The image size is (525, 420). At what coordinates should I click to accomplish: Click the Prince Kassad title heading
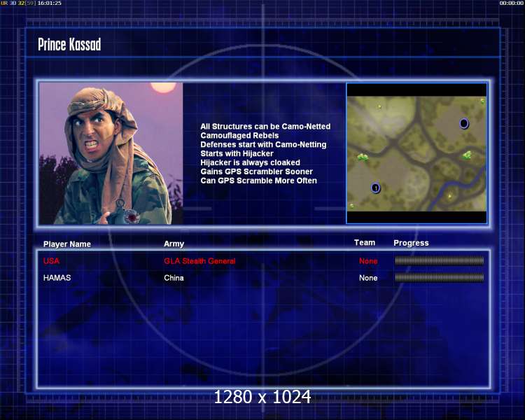coord(69,44)
